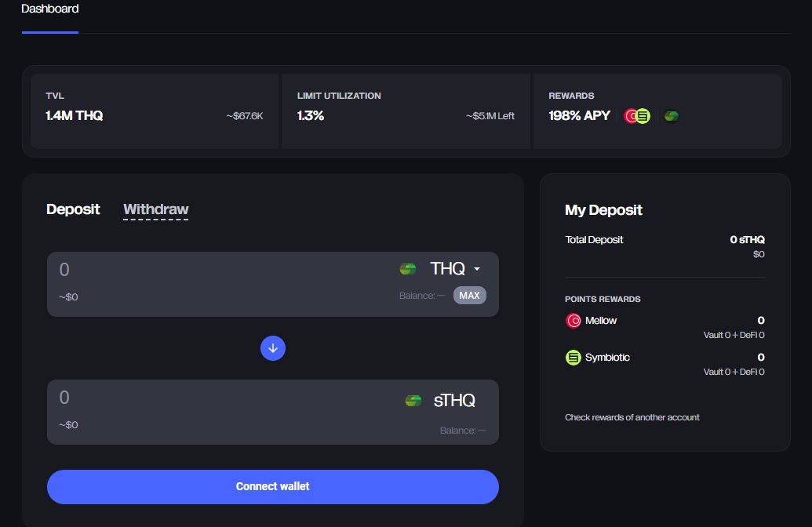812x527 pixels.
Task: Click the REWARDS label
Action: [x=571, y=96]
